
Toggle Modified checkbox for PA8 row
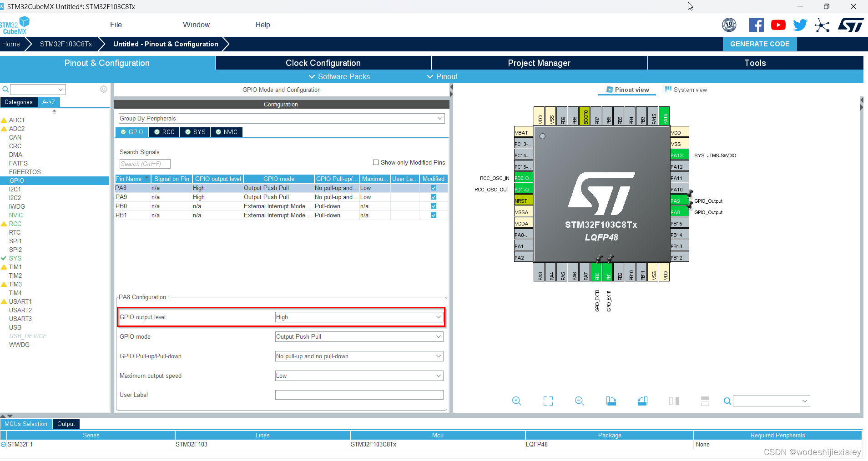pyautogui.click(x=434, y=188)
